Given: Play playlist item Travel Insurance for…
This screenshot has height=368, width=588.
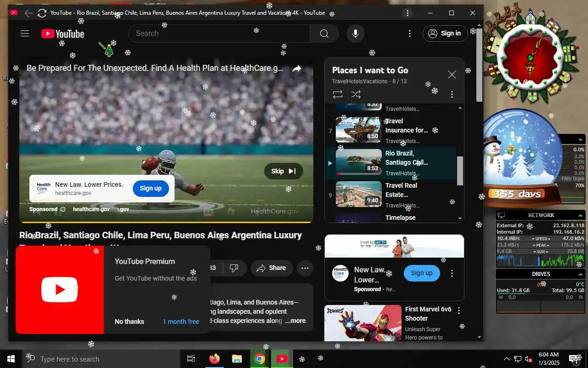Looking at the screenshot, I should pyautogui.click(x=392, y=130).
